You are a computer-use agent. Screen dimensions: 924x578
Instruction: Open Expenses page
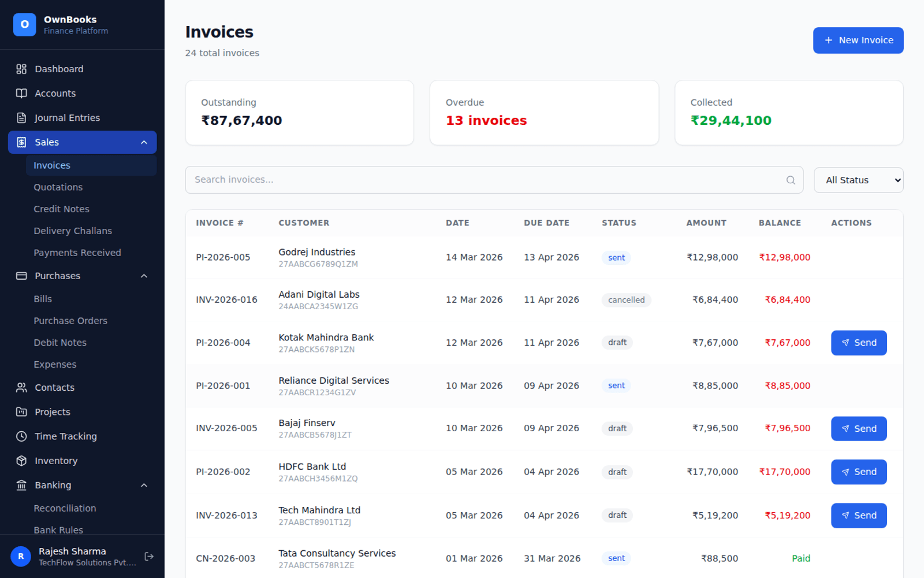(91, 365)
